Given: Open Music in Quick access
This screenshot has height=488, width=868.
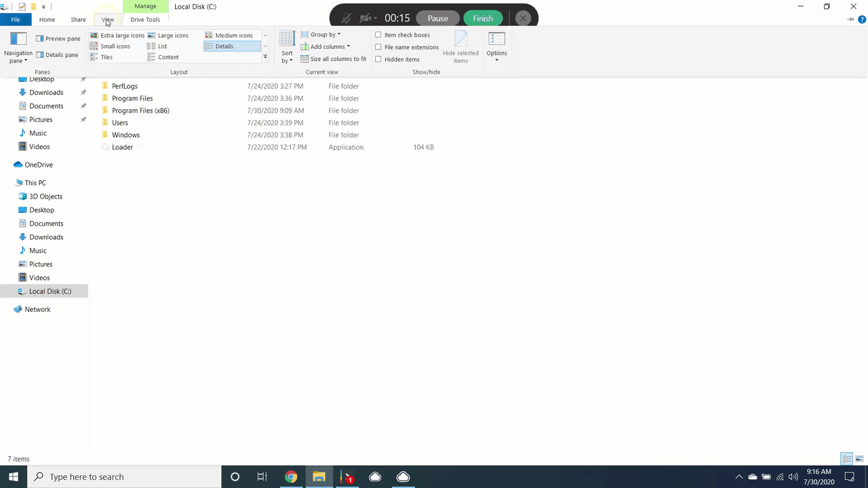Looking at the screenshot, I should [x=38, y=133].
